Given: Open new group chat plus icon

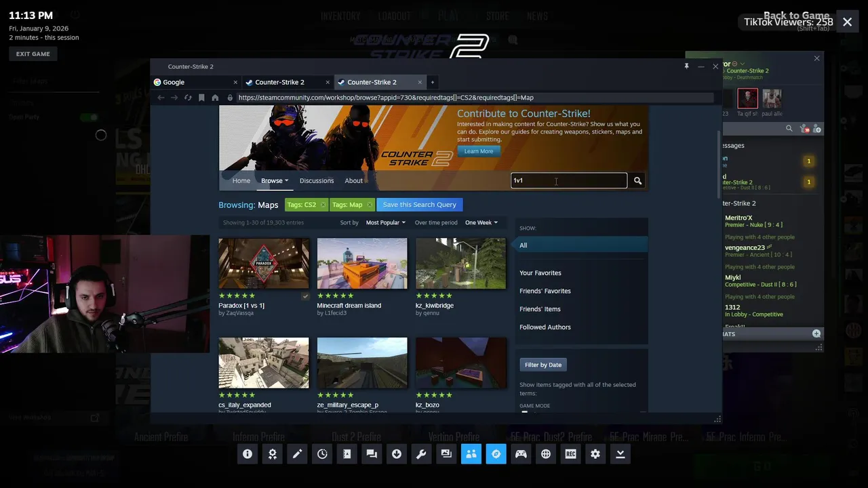Looking at the screenshot, I should (816, 333).
